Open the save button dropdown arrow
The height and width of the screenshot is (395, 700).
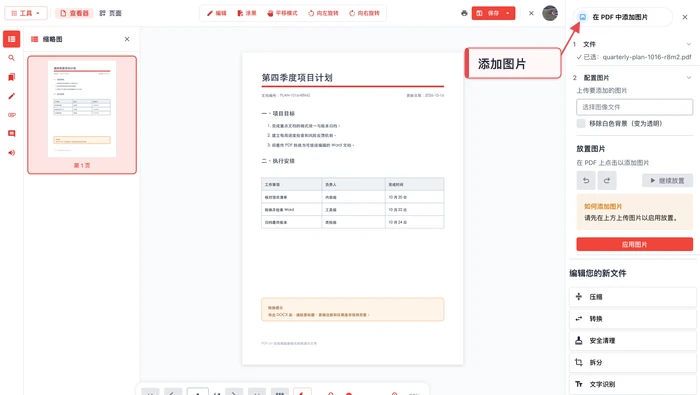click(x=508, y=13)
